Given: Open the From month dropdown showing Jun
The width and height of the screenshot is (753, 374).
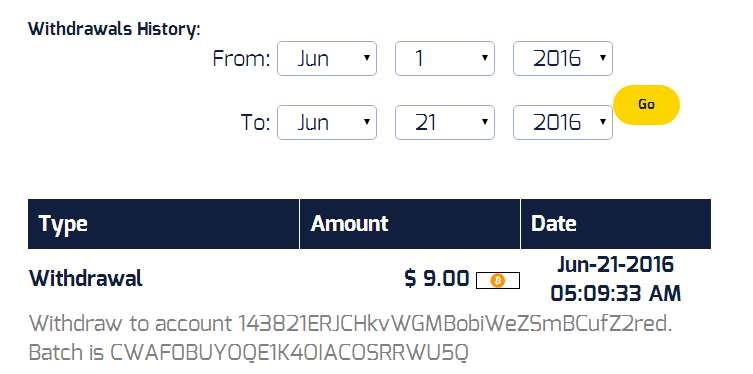Looking at the screenshot, I should click(x=327, y=59).
